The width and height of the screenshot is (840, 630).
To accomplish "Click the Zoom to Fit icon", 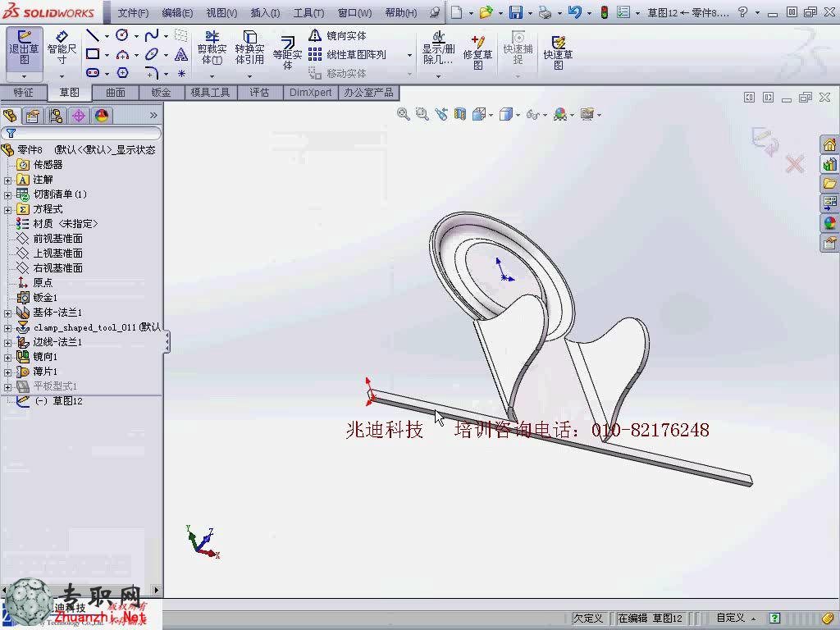I will point(403,113).
